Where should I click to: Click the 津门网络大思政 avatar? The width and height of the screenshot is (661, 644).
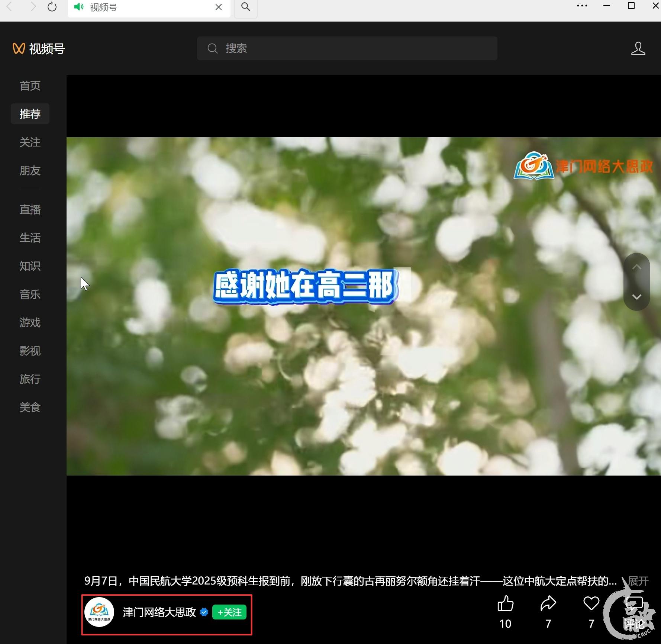coord(99,612)
